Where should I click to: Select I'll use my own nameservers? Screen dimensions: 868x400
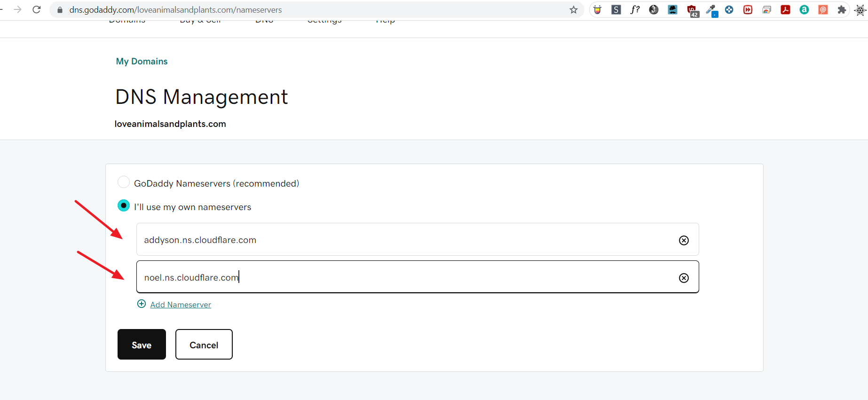click(x=124, y=205)
